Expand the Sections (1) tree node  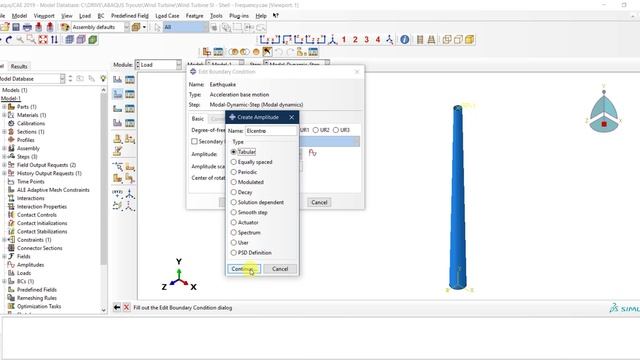point(4,132)
